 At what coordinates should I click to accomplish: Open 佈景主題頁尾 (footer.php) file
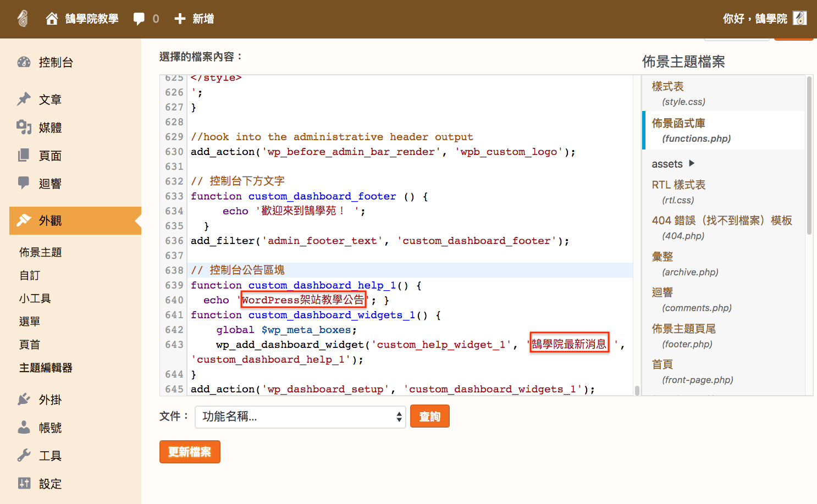coord(684,336)
